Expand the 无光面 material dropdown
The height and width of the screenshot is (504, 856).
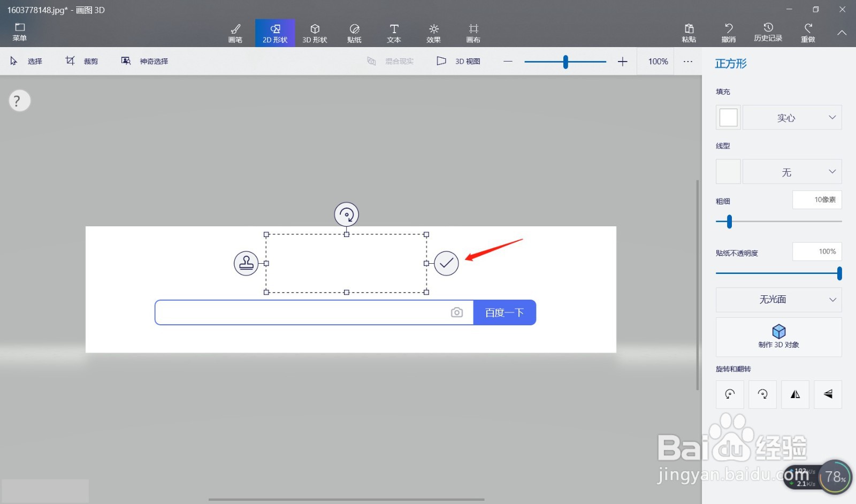tap(779, 300)
